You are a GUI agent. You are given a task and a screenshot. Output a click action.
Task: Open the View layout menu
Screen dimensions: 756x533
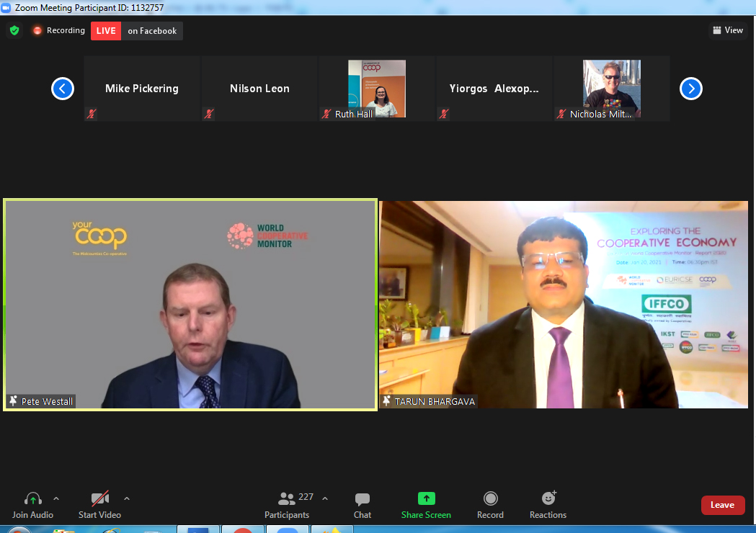click(x=727, y=30)
